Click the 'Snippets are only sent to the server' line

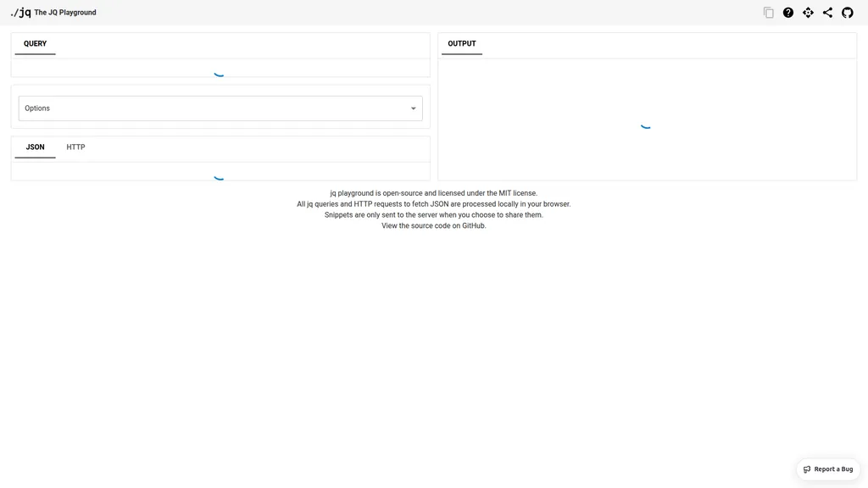click(433, 214)
